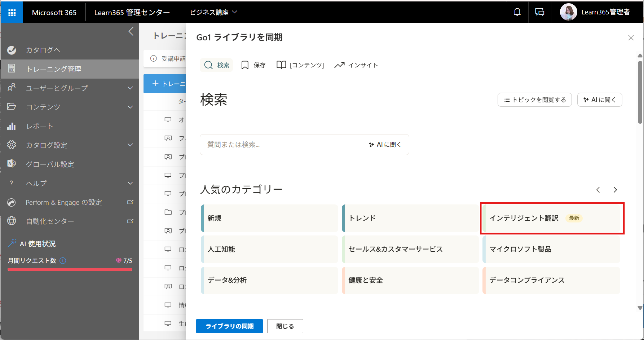Open the 新規 category card

point(269,218)
